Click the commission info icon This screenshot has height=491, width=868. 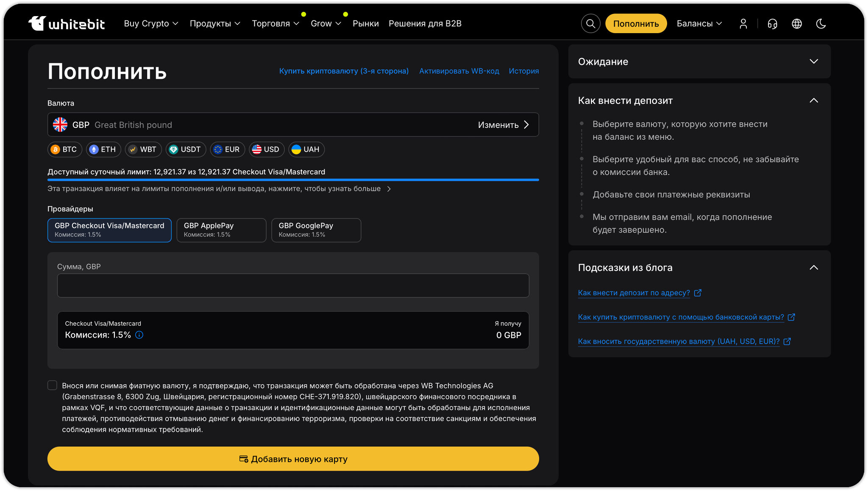tap(139, 335)
